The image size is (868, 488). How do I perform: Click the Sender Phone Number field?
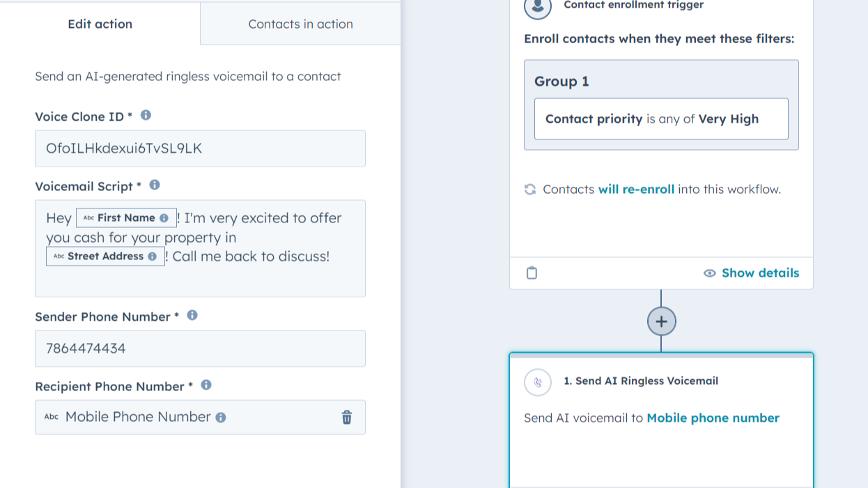(x=200, y=349)
